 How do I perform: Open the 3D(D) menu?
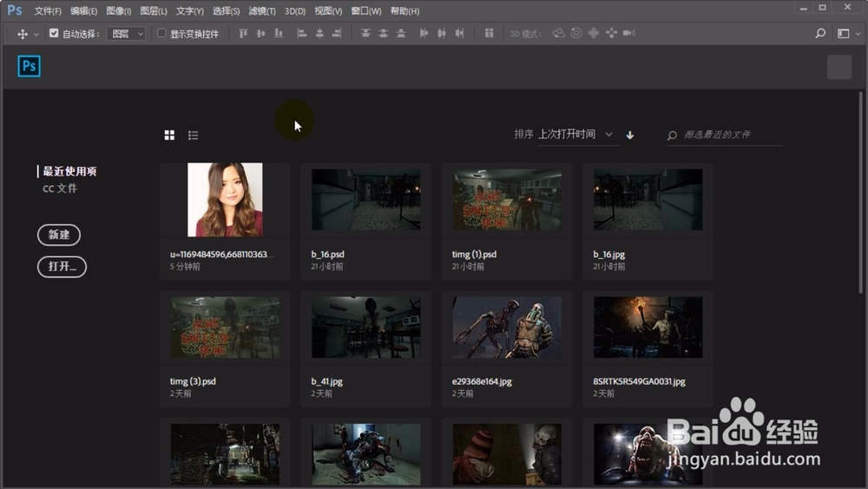295,11
